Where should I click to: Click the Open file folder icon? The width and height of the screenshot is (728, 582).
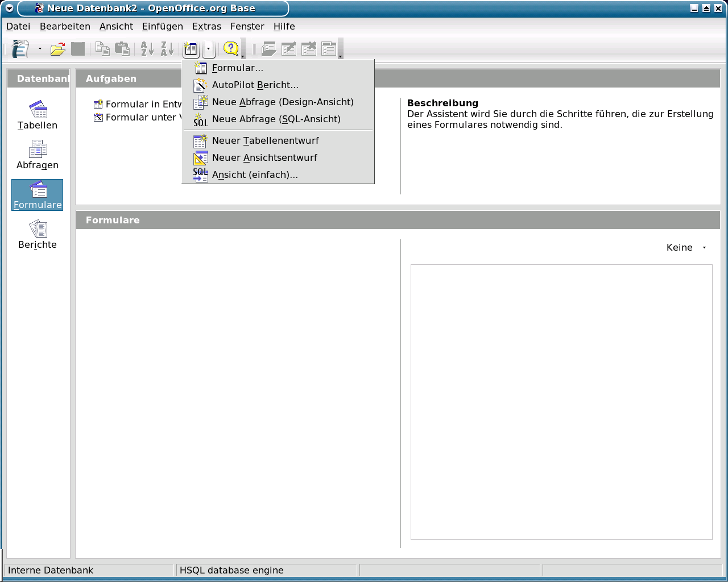pos(57,49)
